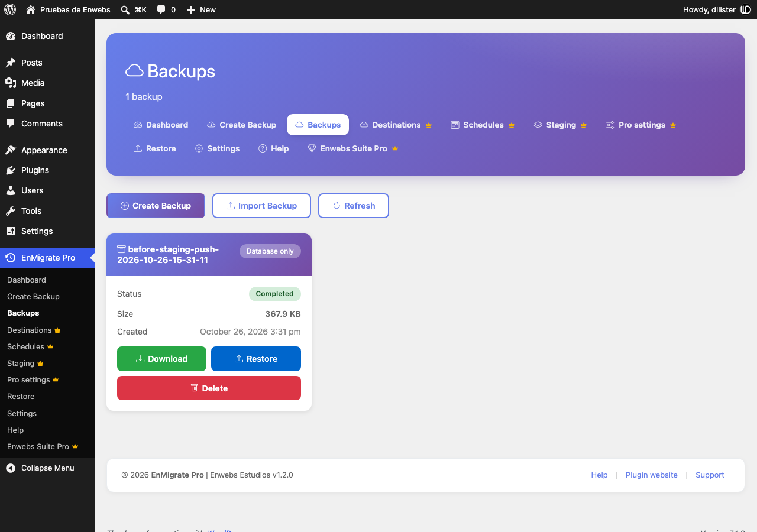The width and height of the screenshot is (757, 532).
Task: Click the 367.9 KB size value
Action: tap(283, 314)
